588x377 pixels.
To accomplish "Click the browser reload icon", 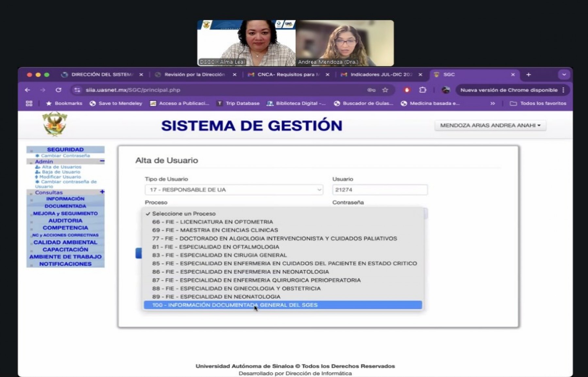I will [x=58, y=90].
